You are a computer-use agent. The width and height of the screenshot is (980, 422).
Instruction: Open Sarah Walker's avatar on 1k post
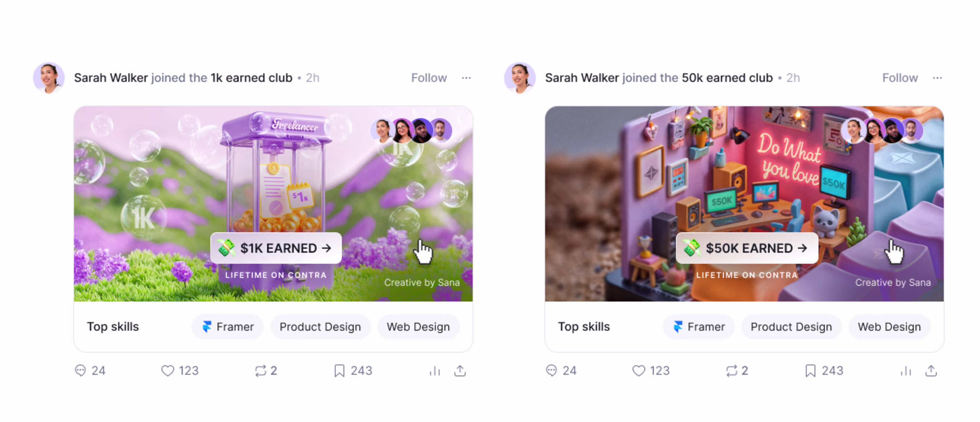pos(49,78)
